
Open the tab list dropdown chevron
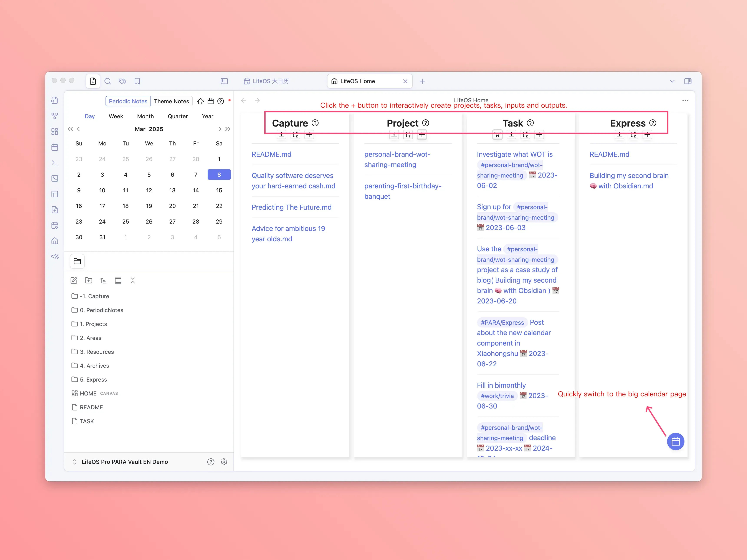pyautogui.click(x=672, y=81)
